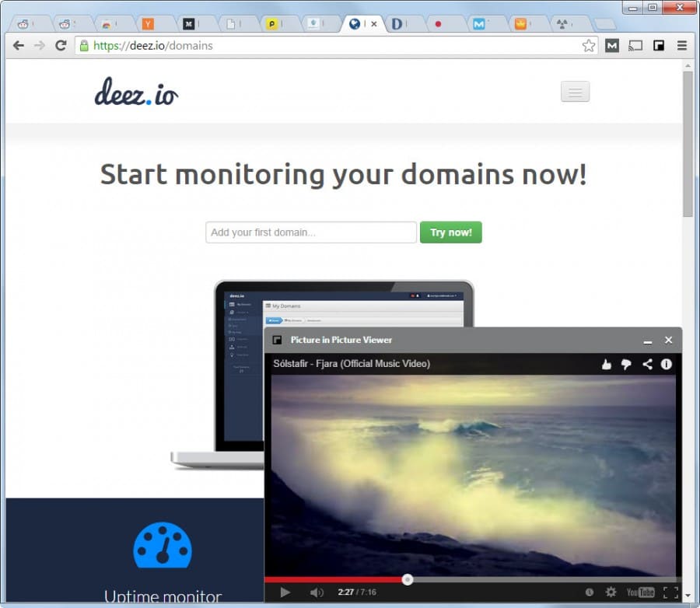Screen dimensions: 700x608
Task: Reload the current page
Action: pyautogui.click(x=60, y=45)
